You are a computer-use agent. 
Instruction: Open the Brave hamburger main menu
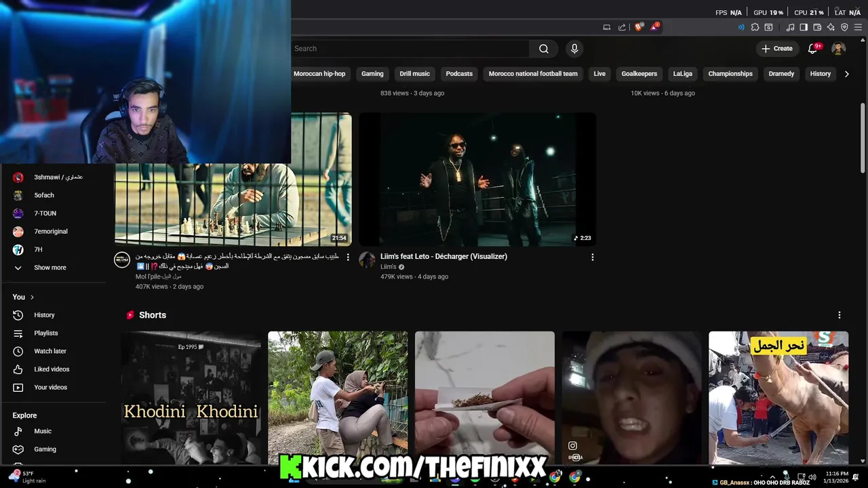click(858, 27)
